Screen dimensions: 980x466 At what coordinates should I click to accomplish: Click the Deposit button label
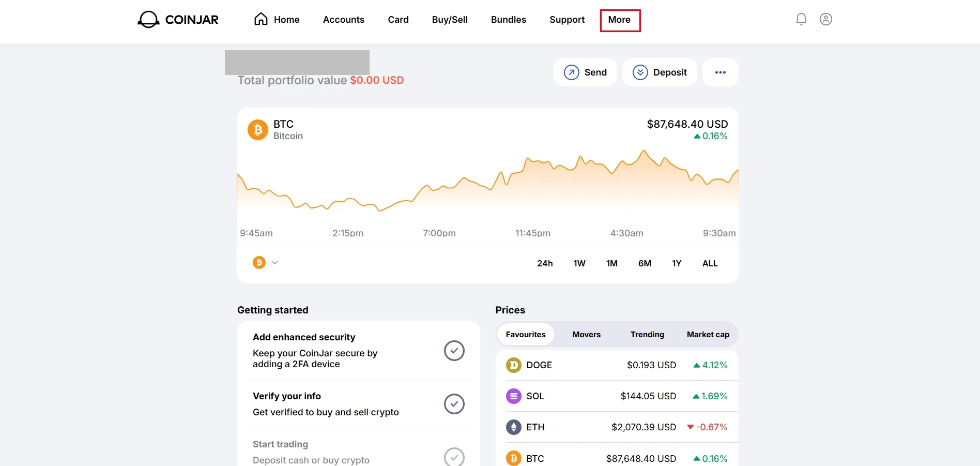coord(670,72)
